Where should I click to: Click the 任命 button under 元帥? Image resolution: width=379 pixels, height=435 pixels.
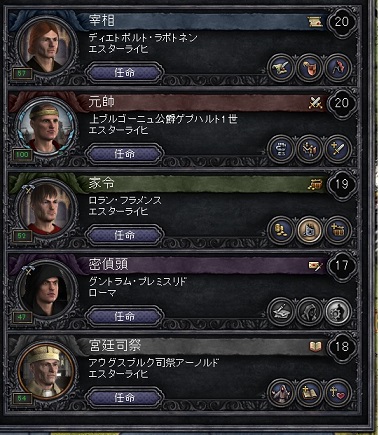coord(124,154)
